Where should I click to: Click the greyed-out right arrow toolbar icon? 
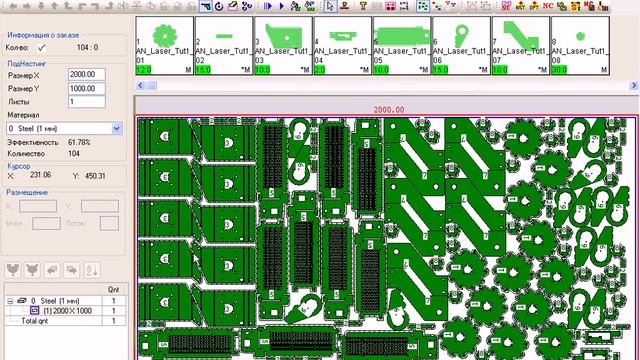coord(27,6)
